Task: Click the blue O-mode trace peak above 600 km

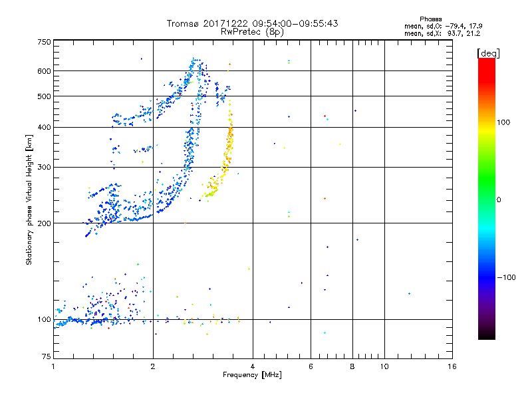Action: (x=194, y=61)
